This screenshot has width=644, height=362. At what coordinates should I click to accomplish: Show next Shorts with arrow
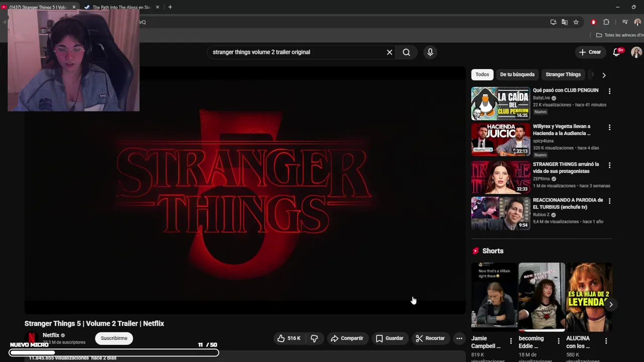[x=611, y=304]
